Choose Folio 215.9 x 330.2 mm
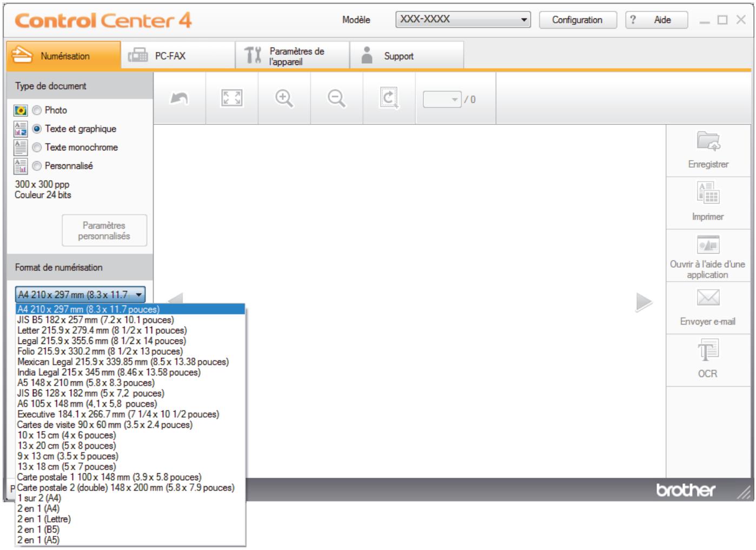756x550 pixels. (130, 351)
